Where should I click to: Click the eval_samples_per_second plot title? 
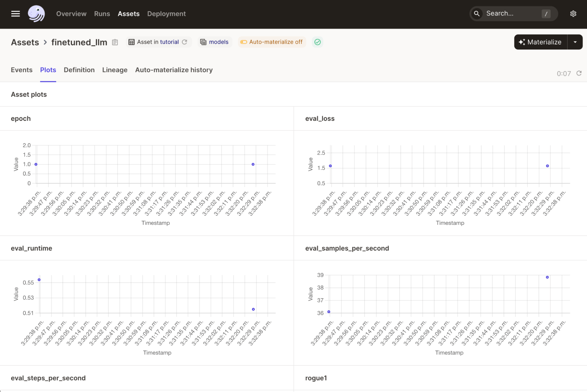[347, 248]
